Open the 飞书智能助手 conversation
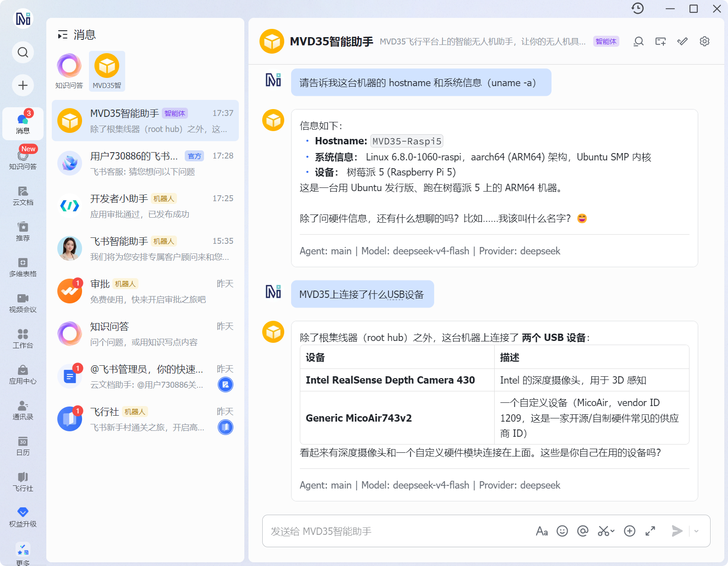 click(x=145, y=249)
